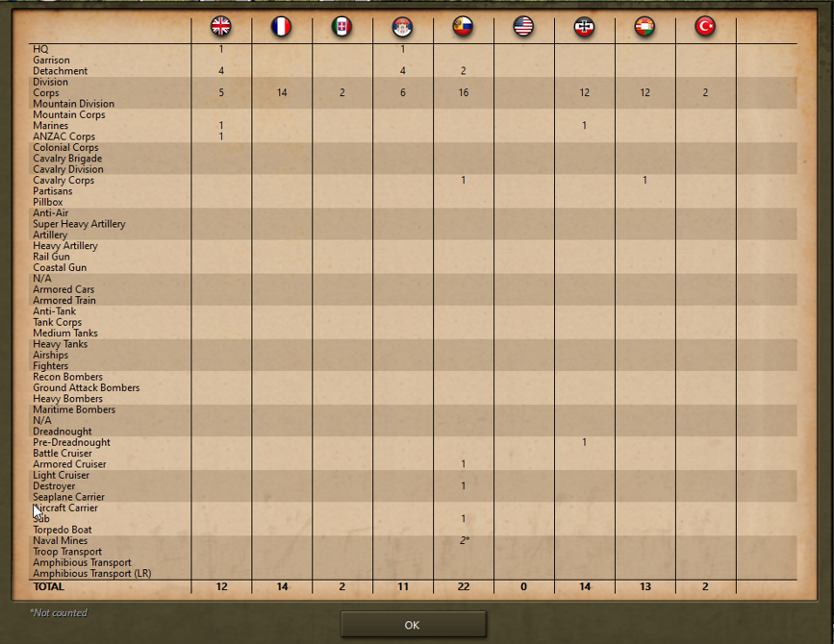The width and height of the screenshot is (834, 644).
Task: Select the Destroyer row label
Action: coord(54,485)
